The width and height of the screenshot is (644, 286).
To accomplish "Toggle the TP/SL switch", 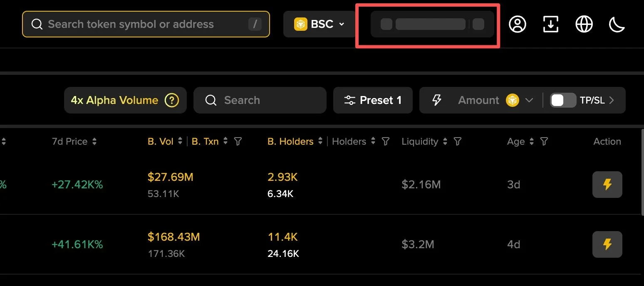I will coord(562,100).
